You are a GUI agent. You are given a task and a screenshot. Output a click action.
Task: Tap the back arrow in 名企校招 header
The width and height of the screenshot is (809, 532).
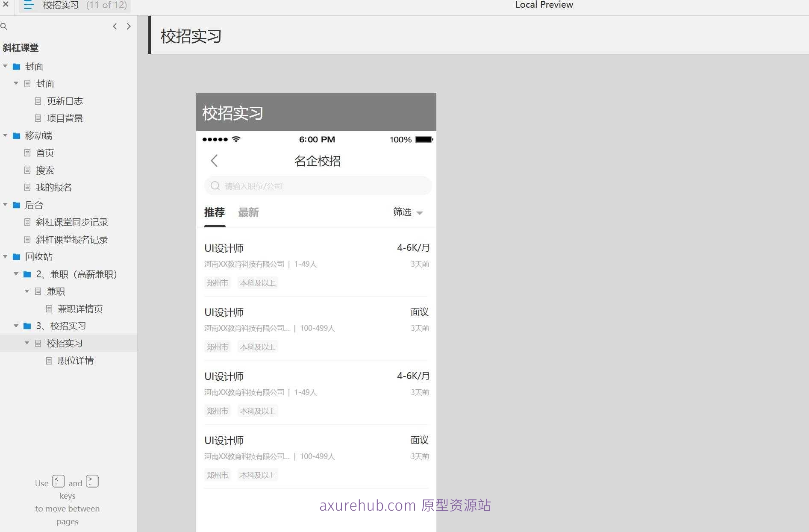pos(214,161)
